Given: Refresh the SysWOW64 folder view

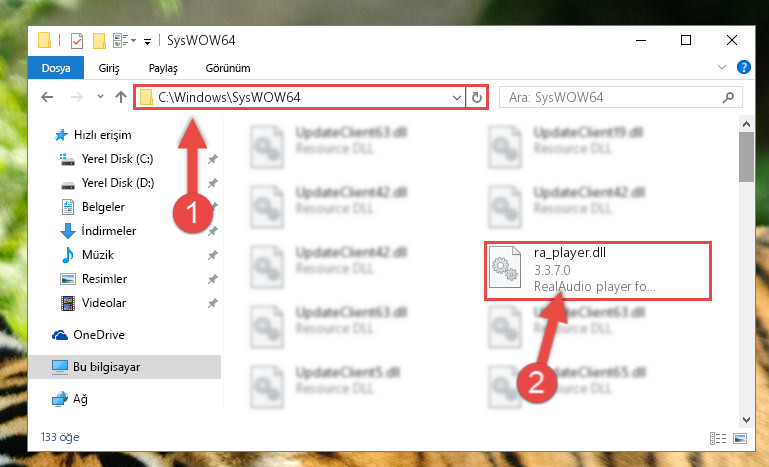Looking at the screenshot, I should click(x=476, y=97).
